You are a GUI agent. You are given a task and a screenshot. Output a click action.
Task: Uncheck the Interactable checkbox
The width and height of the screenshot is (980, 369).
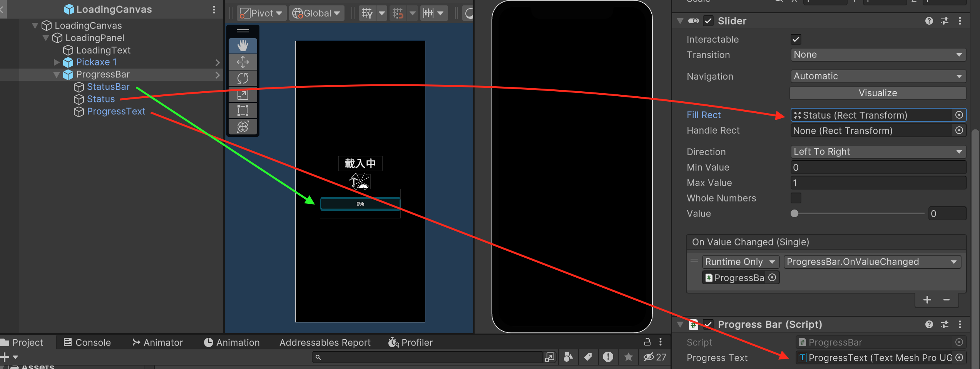(795, 39)
